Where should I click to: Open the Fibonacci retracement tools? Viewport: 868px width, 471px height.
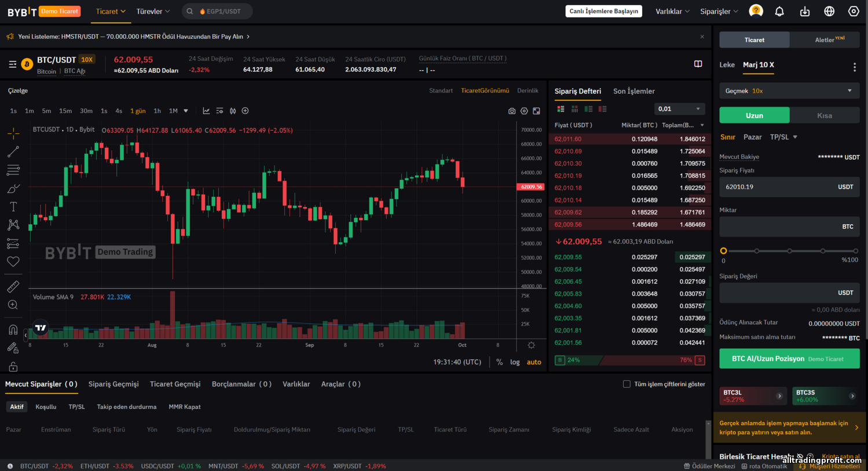click(x=13, y=170)
